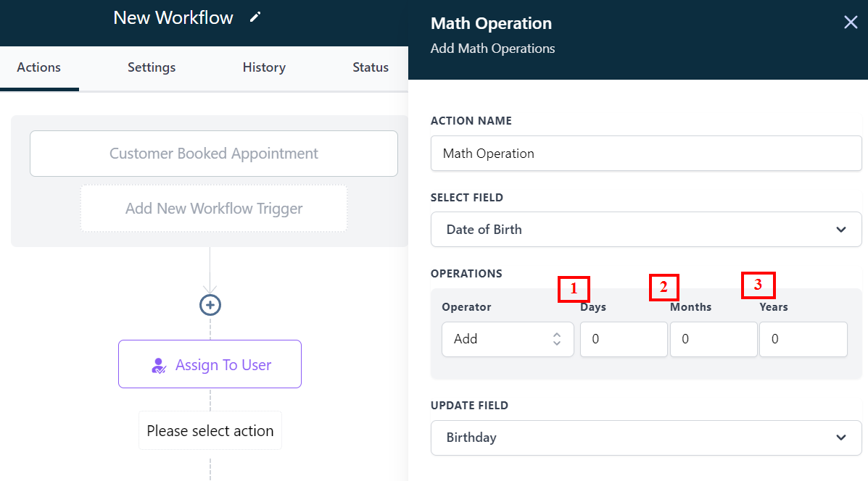Expand the Select Field chevron
The width and height of the screenshot is (868, 481).
[x=840, y=230]
